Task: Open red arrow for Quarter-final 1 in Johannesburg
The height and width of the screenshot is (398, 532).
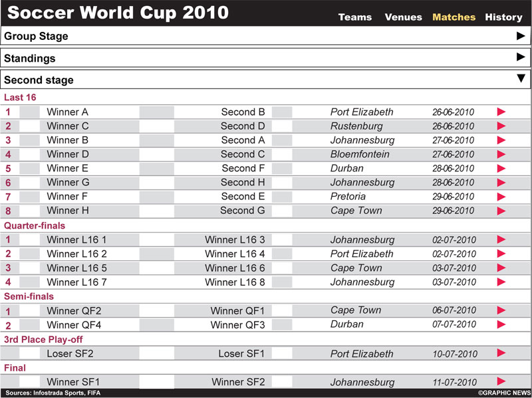Action: coord(501,240)
